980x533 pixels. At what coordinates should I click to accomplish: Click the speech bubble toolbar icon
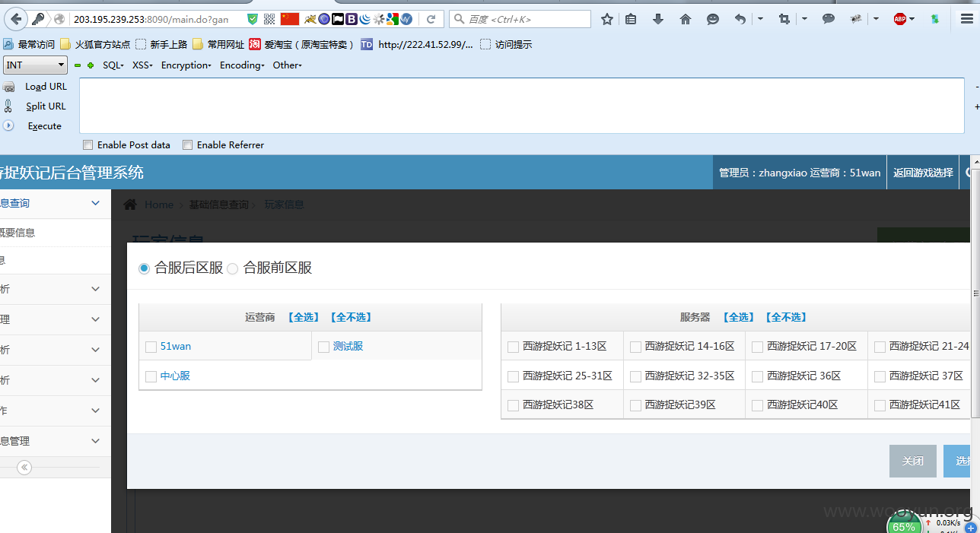pos(829,19)
